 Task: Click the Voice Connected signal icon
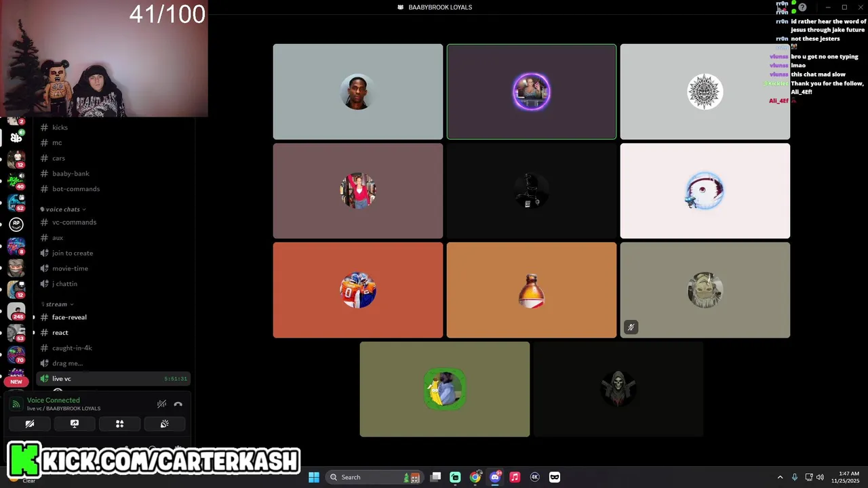pyautogui.click(x=16, y=404)
